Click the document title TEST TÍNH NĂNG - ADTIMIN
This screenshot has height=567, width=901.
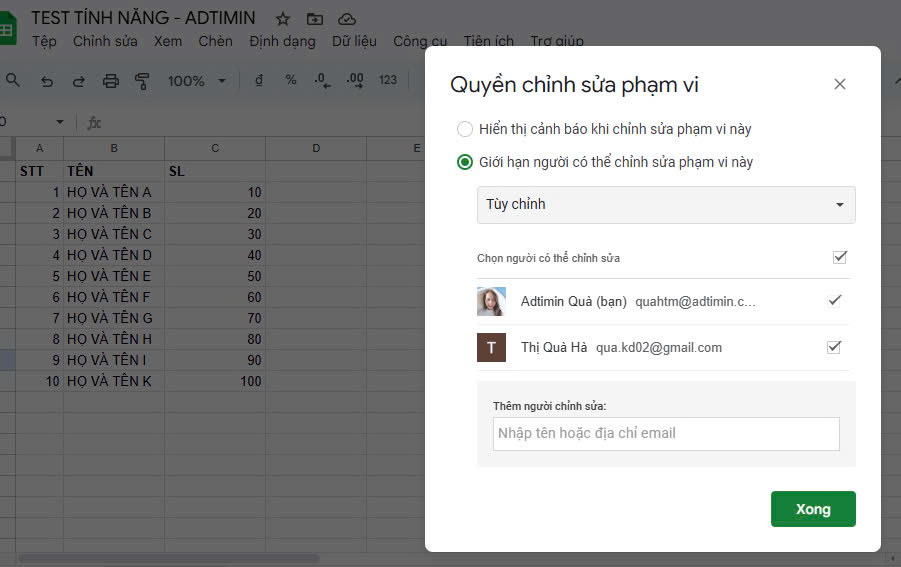coord(143,18)
